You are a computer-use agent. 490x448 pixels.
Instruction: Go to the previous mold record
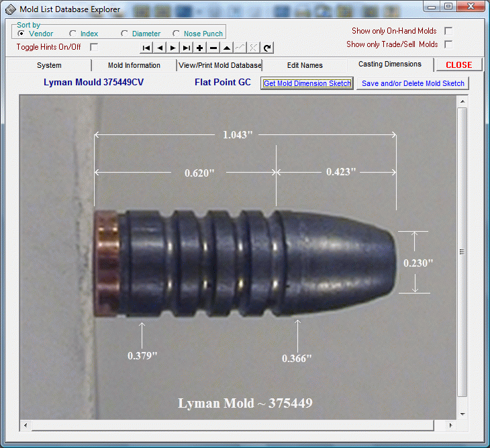(160, 48)
